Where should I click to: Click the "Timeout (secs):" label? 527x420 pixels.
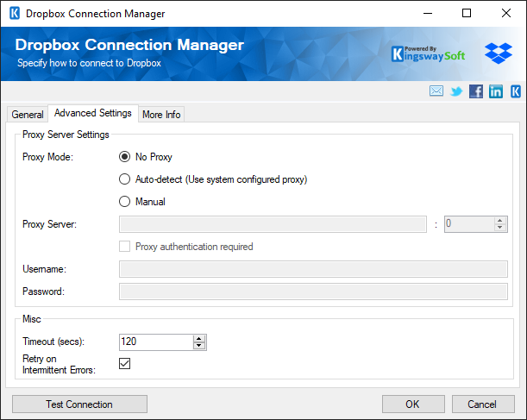click(53, 342)
